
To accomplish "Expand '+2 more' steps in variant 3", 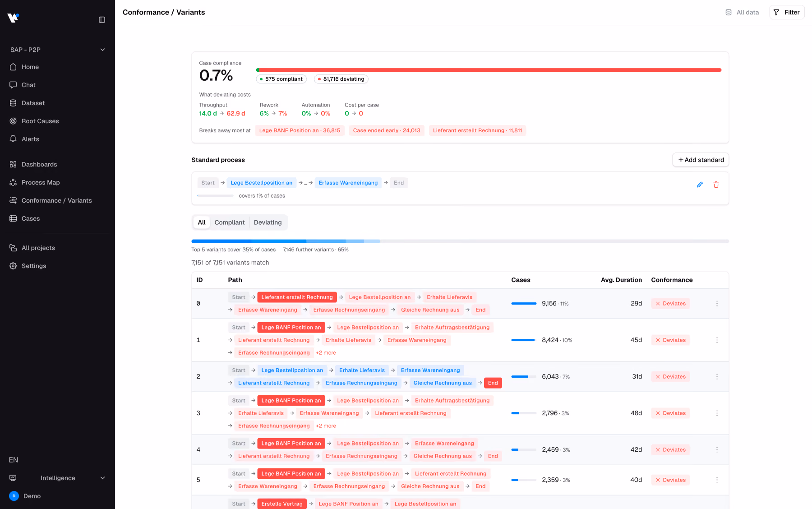I will [326, 426].
